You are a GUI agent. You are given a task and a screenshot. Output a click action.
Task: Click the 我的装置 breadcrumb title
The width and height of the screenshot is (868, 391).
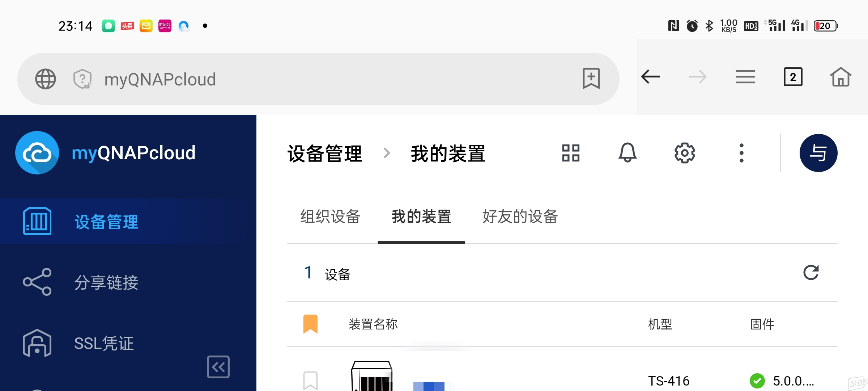448,154
